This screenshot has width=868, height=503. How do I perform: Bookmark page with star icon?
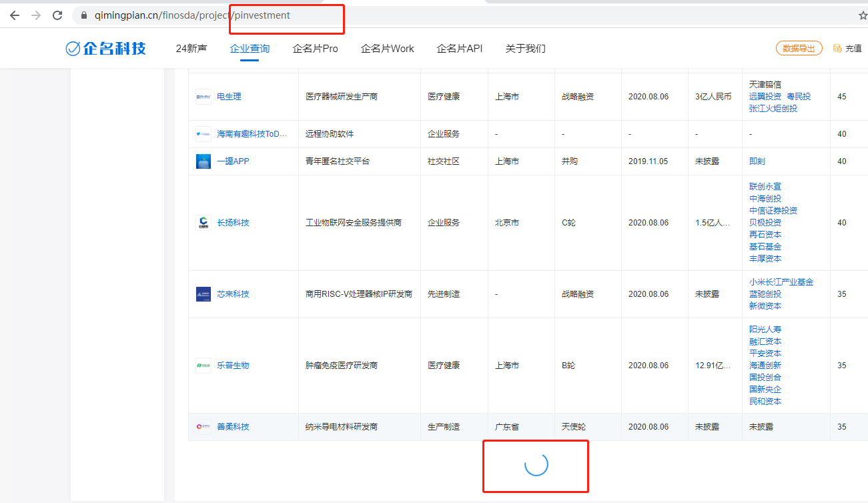click(x=863, y=15)
